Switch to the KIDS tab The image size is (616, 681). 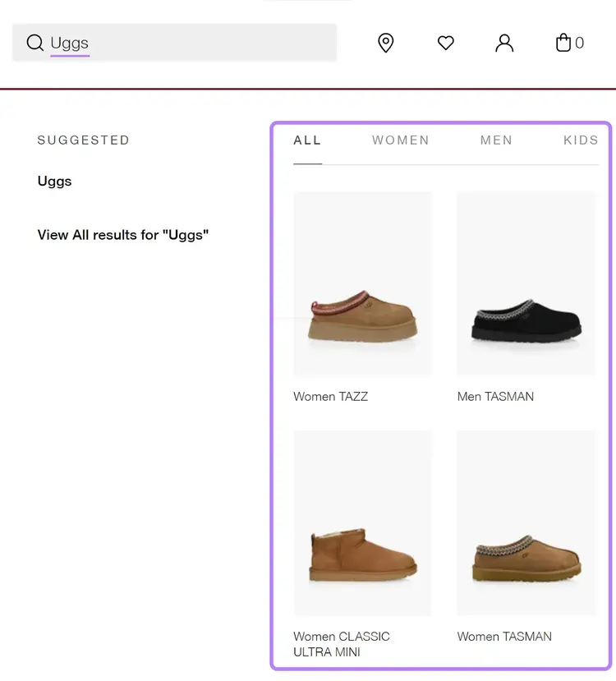tap(581, 140)
